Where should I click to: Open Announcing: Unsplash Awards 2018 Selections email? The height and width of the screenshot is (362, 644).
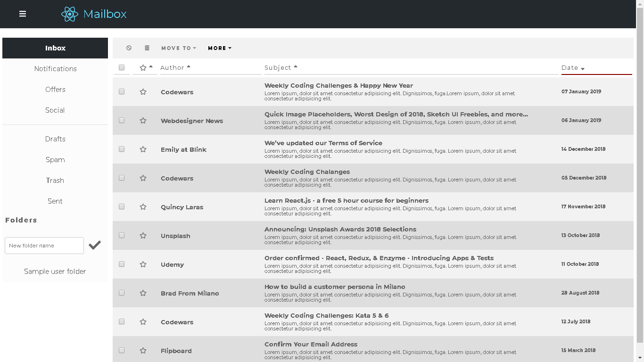(340, 229)
